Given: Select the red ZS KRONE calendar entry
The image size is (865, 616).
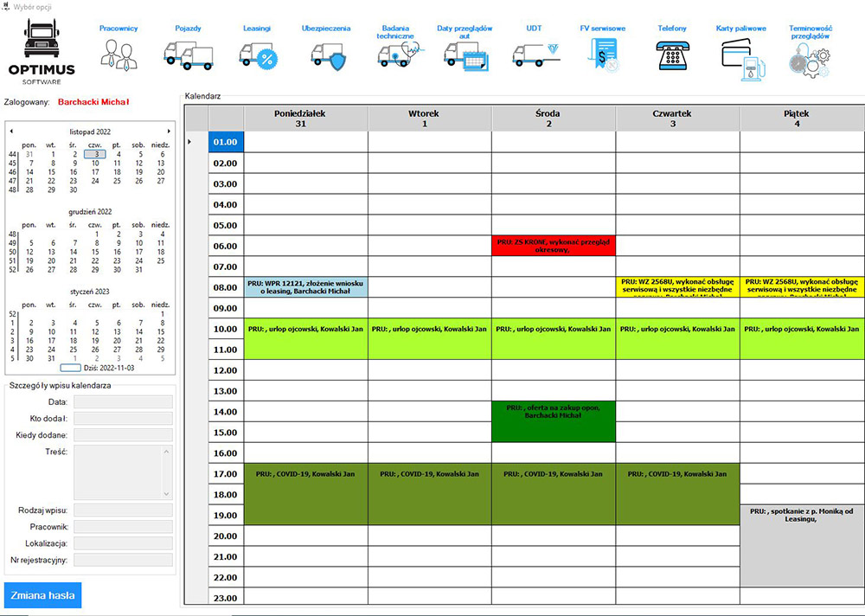Looking at the screenshot, I should coord(554,245).
